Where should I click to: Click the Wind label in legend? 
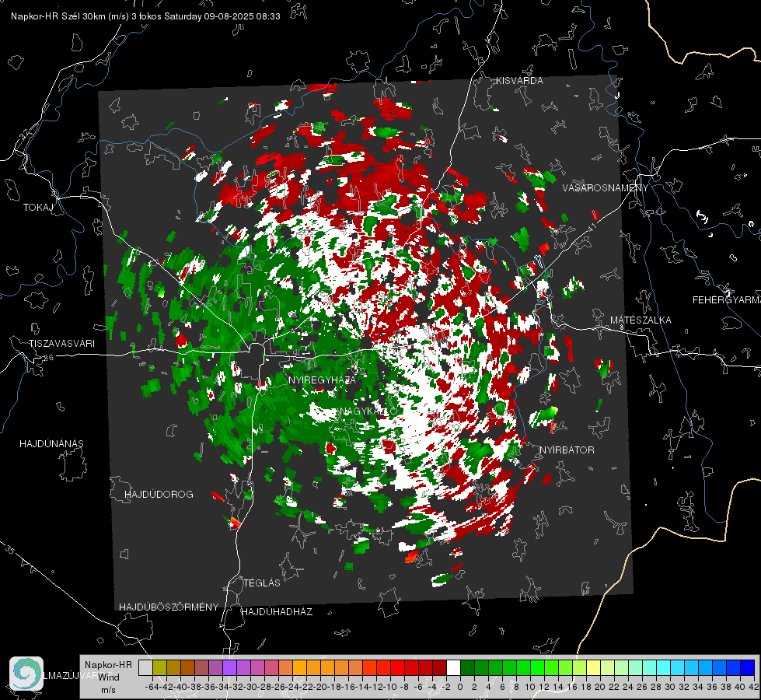click(109, 677)
